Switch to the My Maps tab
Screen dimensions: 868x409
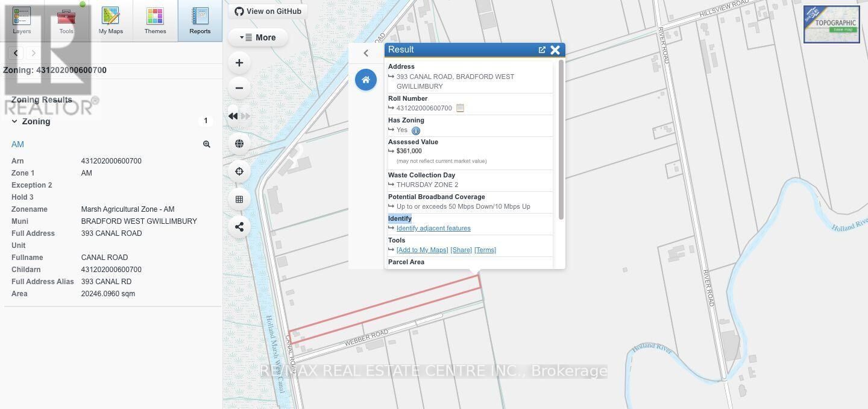pyautogui.click(x=111, y=21)
